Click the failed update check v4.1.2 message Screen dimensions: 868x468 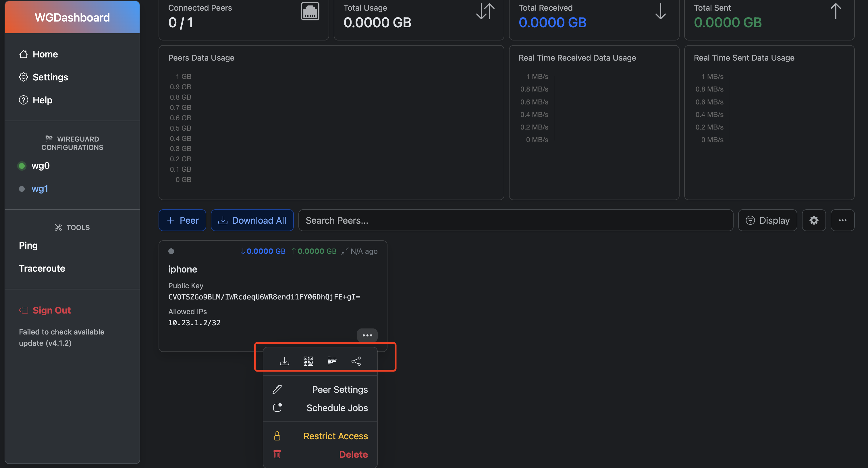pyautogui.click(x=61, y=337)
